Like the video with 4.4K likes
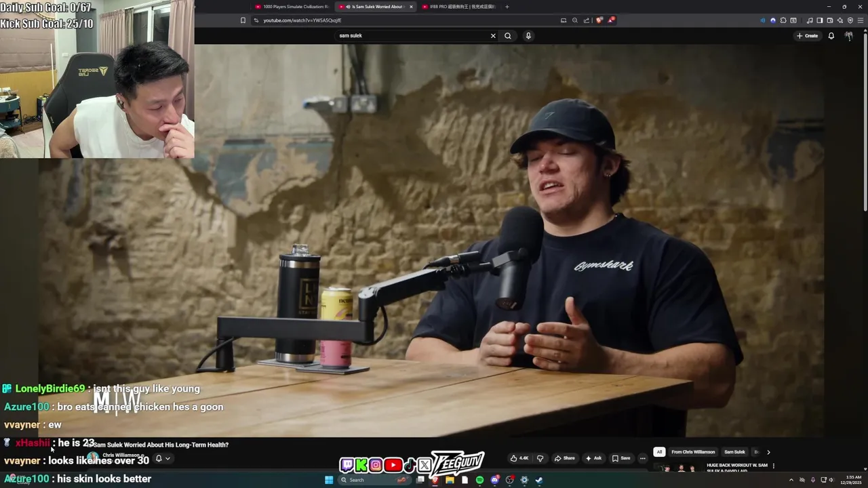The image size is (868, 488). 519,458
